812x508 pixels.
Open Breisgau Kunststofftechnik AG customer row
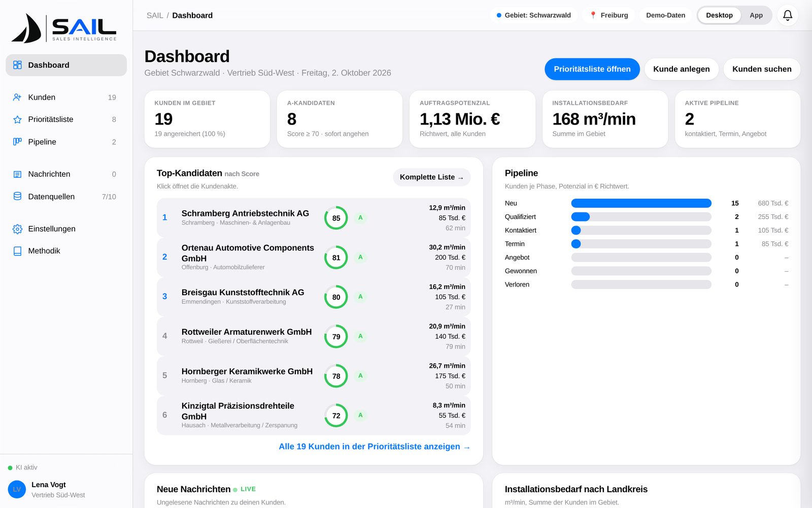click(314, 297)
